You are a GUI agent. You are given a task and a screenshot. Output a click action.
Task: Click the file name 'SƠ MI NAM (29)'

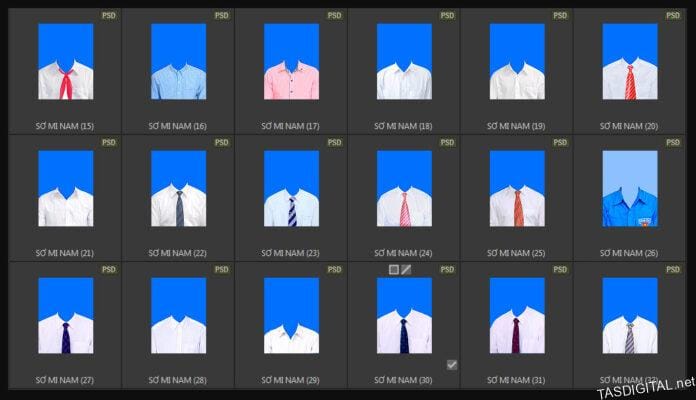coord(290,380)
